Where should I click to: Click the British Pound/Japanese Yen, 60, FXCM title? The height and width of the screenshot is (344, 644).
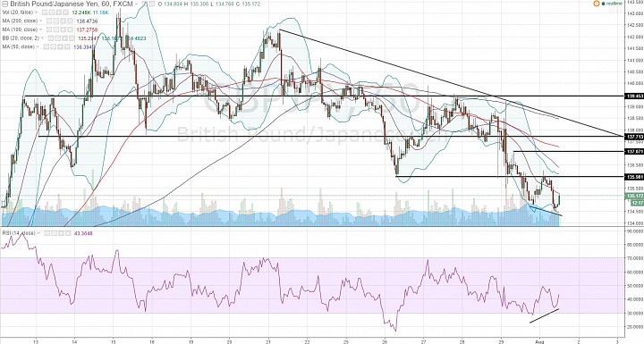(71, 4)
